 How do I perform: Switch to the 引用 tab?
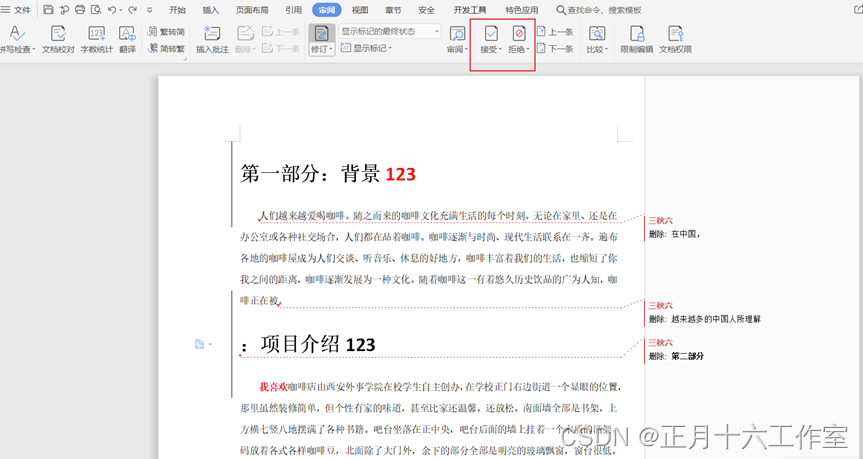click(x=293, y=10)
